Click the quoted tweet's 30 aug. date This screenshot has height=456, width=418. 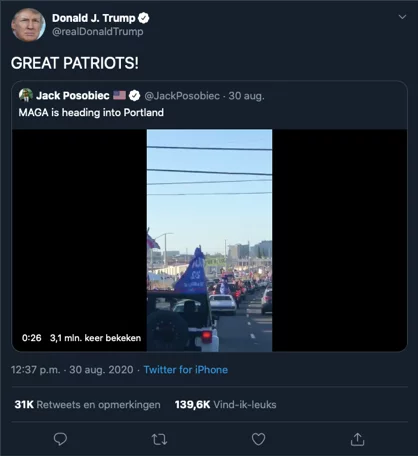click(246, 96)
